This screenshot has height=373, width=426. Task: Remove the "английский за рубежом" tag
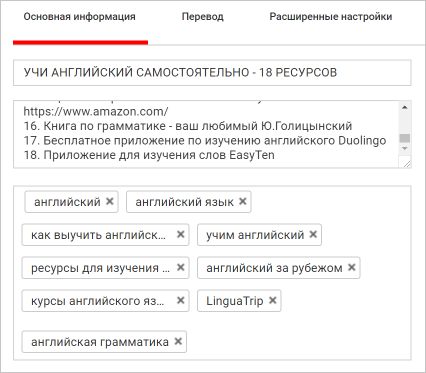(x=352, y=267)
